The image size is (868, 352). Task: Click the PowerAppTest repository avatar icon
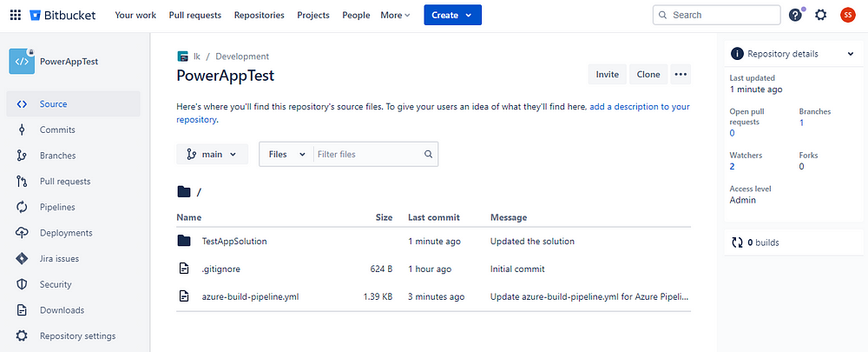pos(22,62)
